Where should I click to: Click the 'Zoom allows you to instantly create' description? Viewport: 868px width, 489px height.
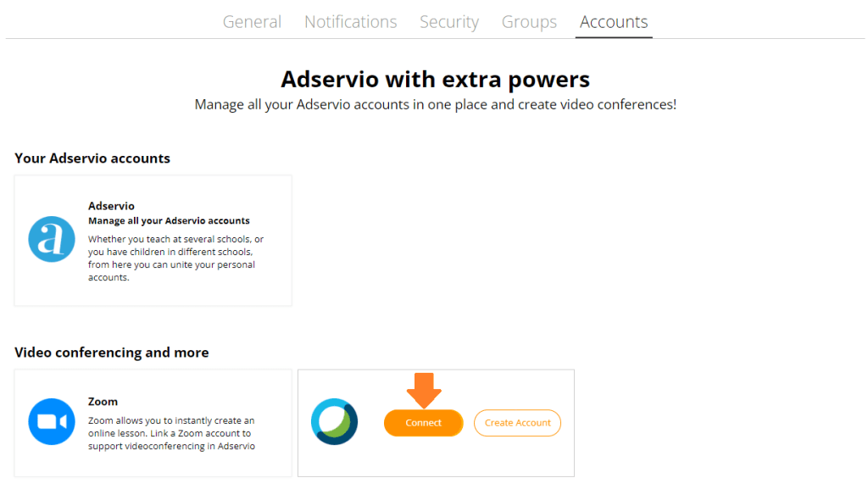pyautogui.click(x=171, y=433)
